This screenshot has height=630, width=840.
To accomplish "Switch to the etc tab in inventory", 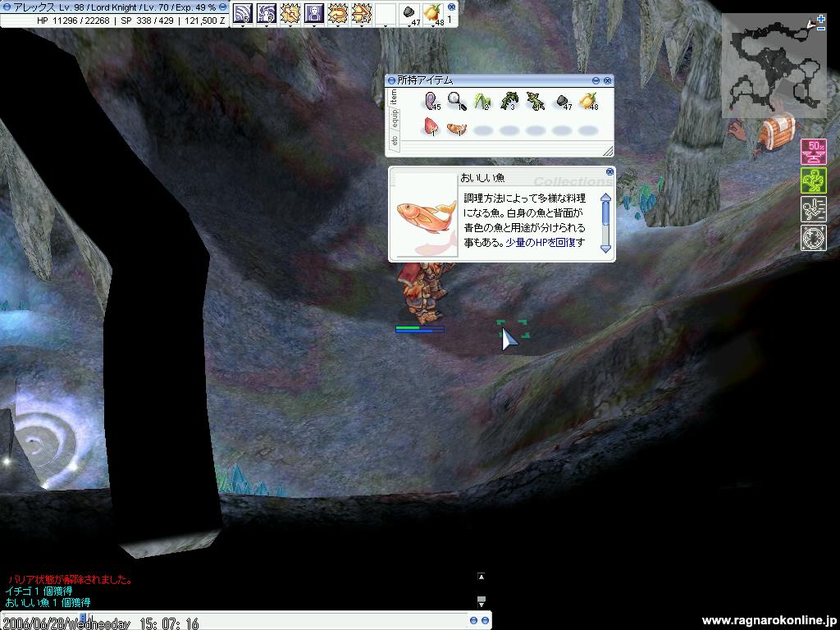I will tap(395, 142).
